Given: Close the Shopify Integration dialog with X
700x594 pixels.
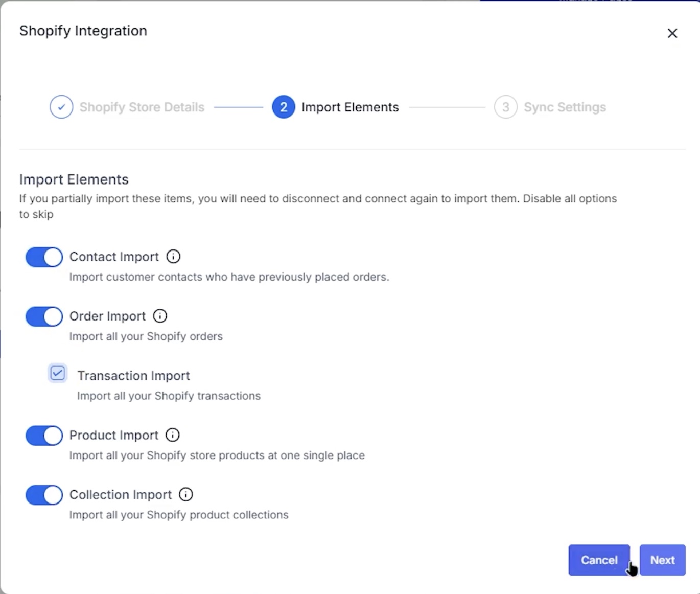Looking at the screenshot, I should click(x=672, y=33).
